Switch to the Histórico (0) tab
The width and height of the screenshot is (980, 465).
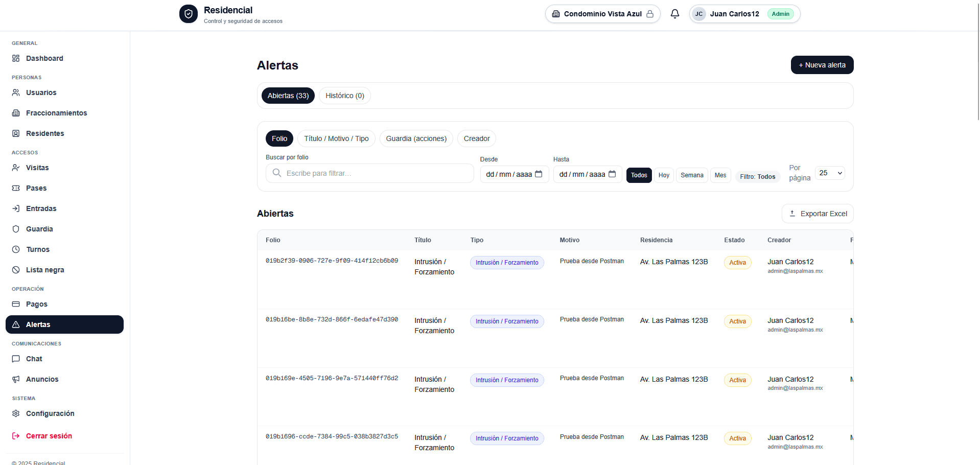[344, 96]
